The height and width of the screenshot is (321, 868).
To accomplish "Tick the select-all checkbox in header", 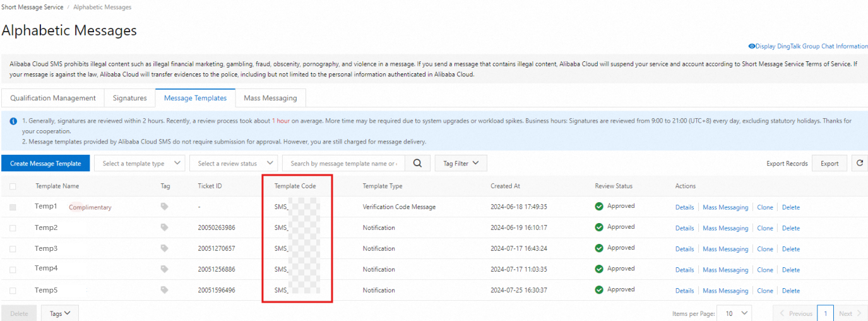I will pos(13,186).
